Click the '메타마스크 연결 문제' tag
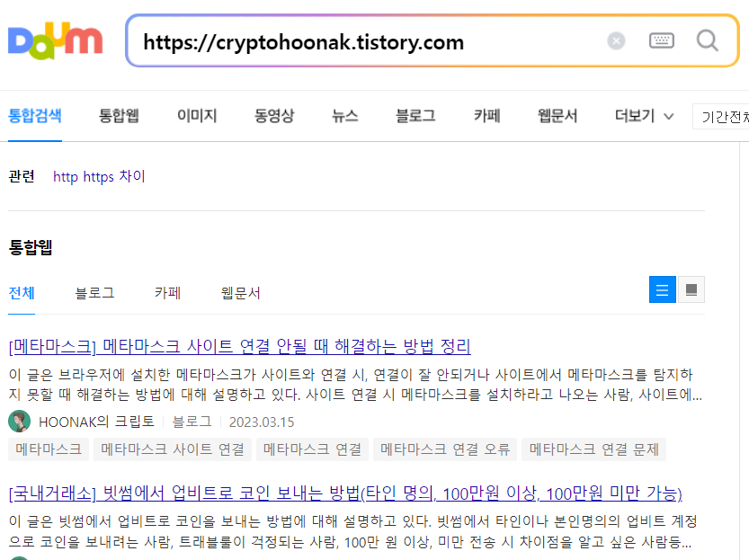The height and width of the screenshot is (560, 749). (593, 449)
